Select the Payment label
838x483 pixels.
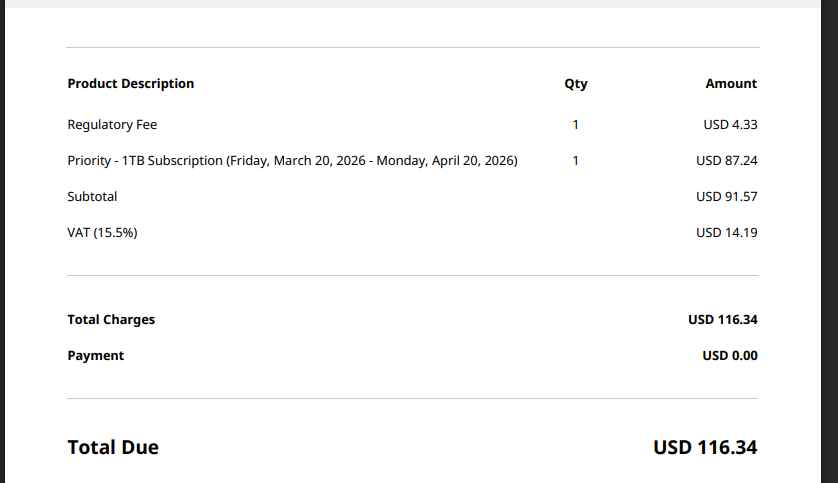pos(96,356)
